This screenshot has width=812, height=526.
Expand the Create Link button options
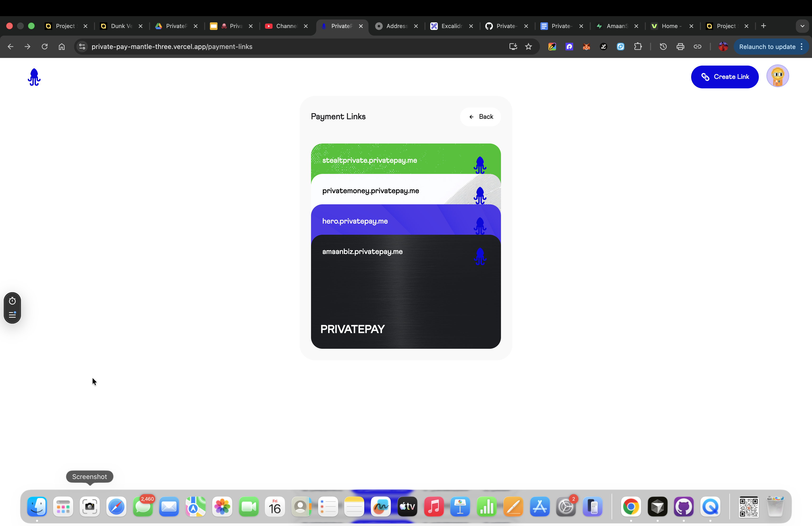(725, 77)
